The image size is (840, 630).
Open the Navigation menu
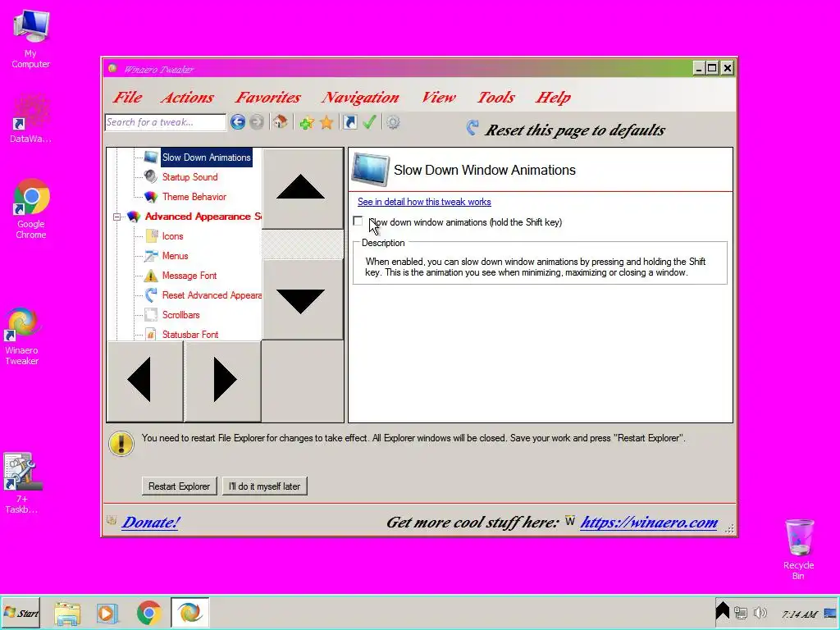pos(360,97)
